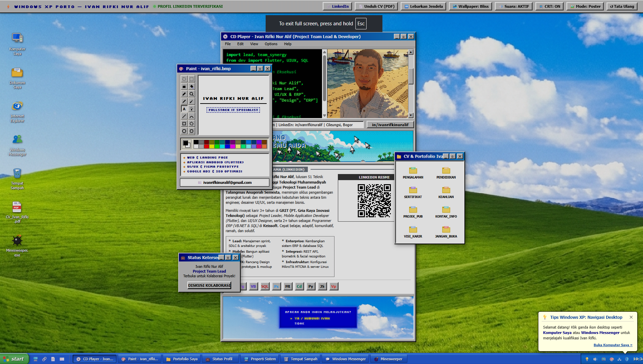Change the Wallpaper: Bliss selector
The width and height of the screenshot is (643, 364).
[x=471, y=6]
